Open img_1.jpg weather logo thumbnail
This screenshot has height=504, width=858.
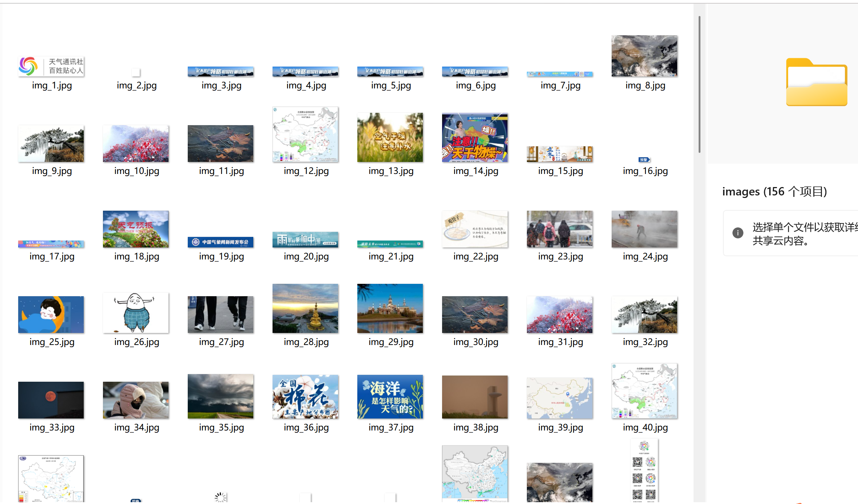pos(51,66)
